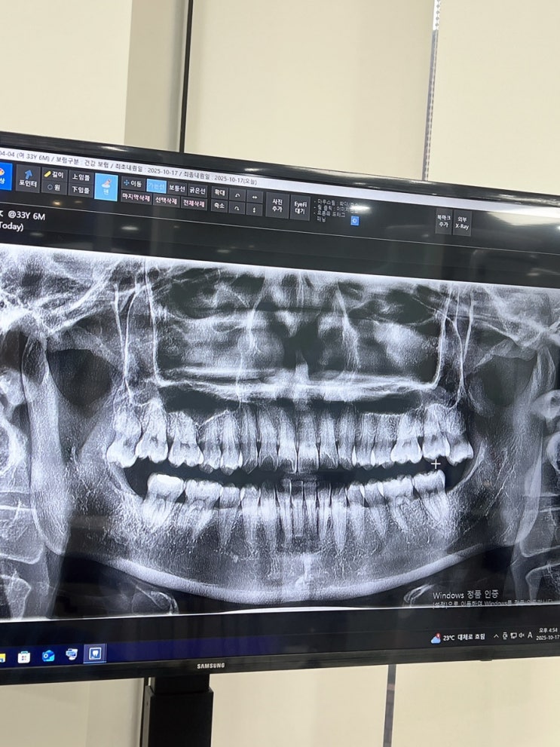Click the network tray icon
The width and height of the screenshot is (560, 747).
point(513,635)
